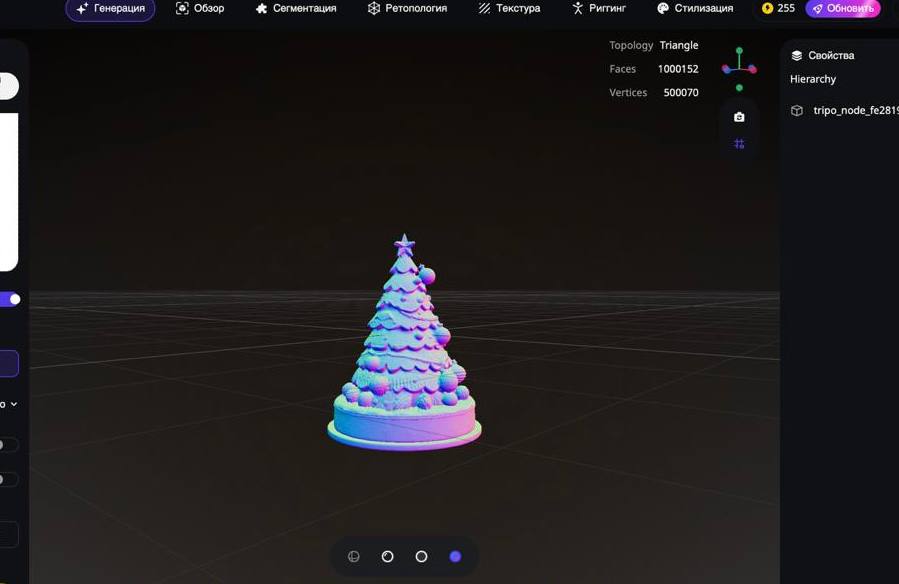Select the purple normal-map render mode
The height and width of the screenshot is (584, 899).
[455, 556]
